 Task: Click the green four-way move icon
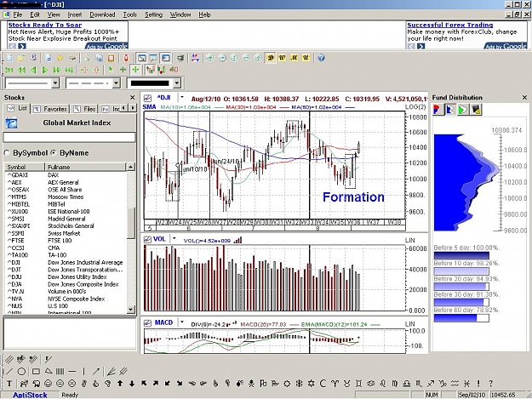point(135,70)
